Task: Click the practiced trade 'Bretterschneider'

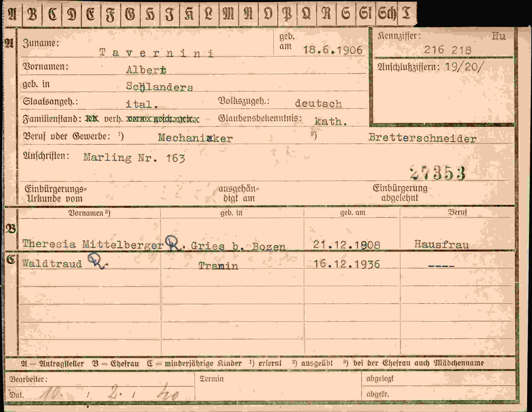Action: coord(422,138)
